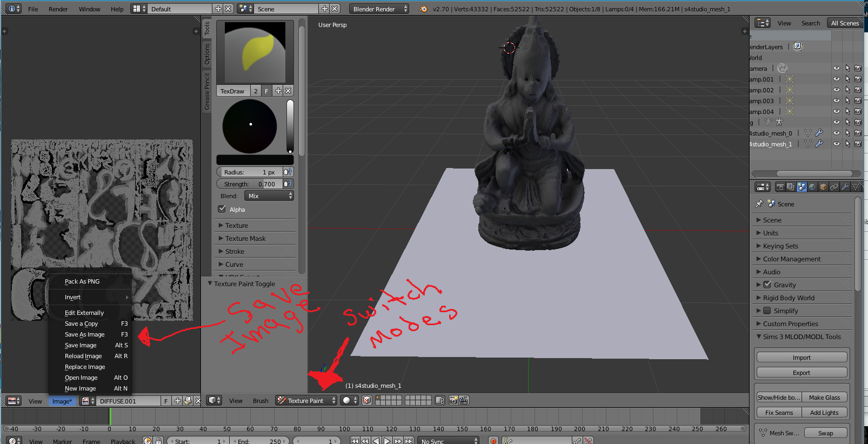Click the Import button
This screenshot has height=444, width=868.
(x=802, y=357)
